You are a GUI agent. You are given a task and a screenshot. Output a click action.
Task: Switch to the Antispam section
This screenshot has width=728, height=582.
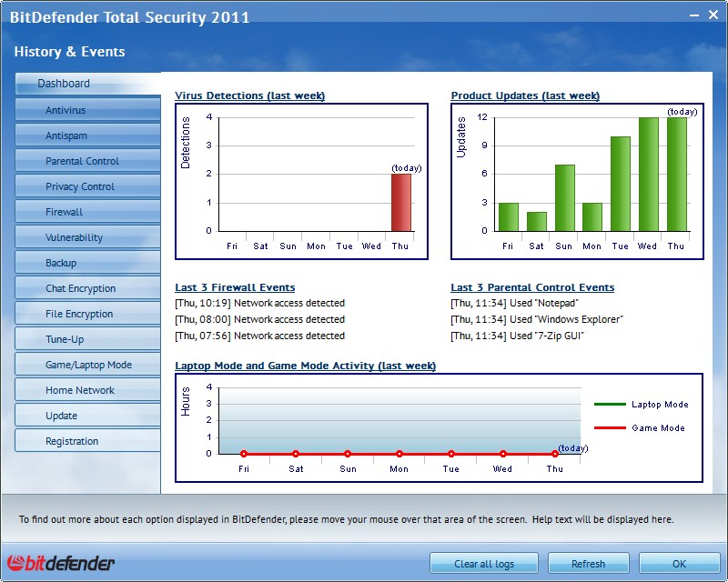point(88,135)
